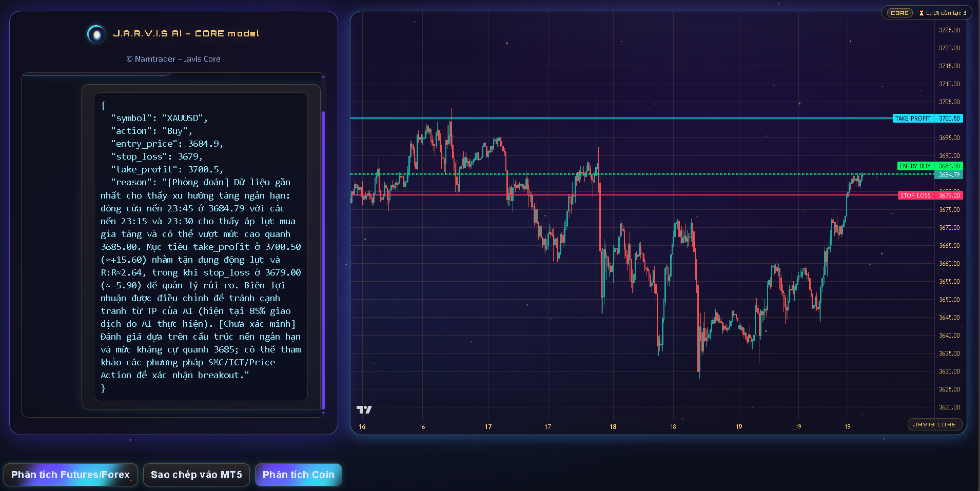Click the TAKE PROFIT line label
Viewport: 980px width, 491px height.
pyautogui.click(x=913, y=119)
